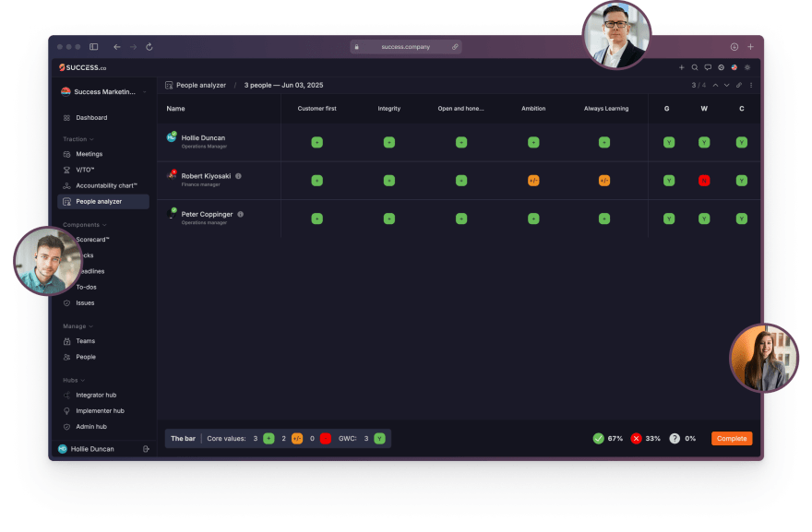Copy link with the link icon in breadcrumb bar
The height and width of the screenshot is (532, 812).
[x=739, y=86]
